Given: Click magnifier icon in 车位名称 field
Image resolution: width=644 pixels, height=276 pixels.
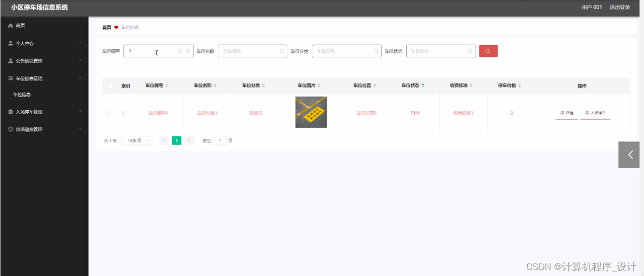Looking at the screenshot, I should coord(282,51).
